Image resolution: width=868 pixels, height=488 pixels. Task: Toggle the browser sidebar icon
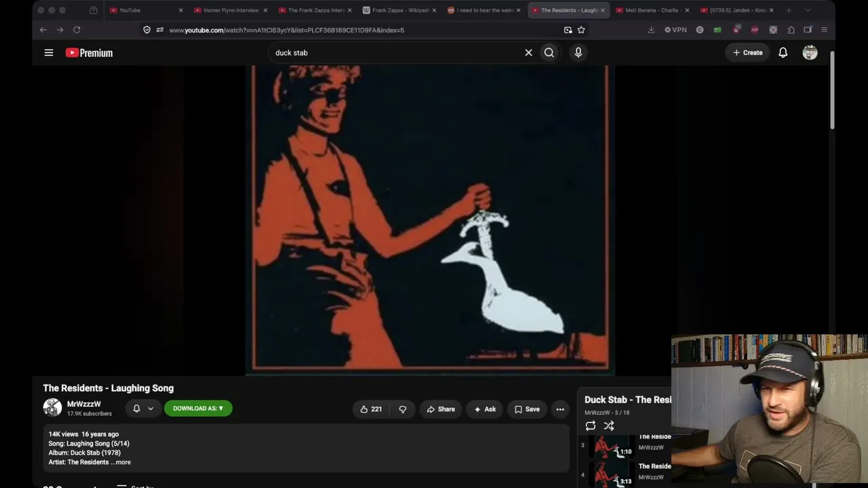coord(808,30)
